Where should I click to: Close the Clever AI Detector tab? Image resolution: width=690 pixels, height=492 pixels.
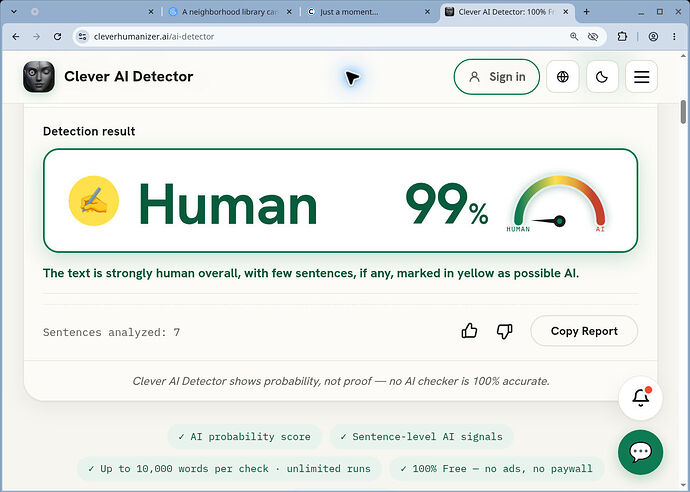566,12
